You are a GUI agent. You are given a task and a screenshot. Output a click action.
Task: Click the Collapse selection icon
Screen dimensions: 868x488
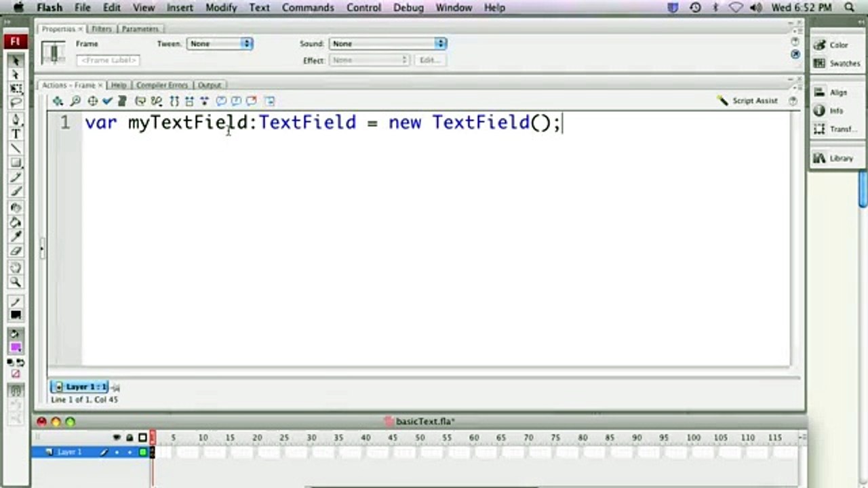tap(189, 101)
